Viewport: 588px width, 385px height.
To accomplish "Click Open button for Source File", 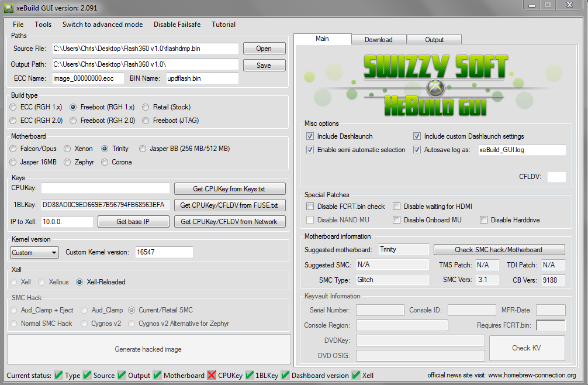I will tap(264, 49).
